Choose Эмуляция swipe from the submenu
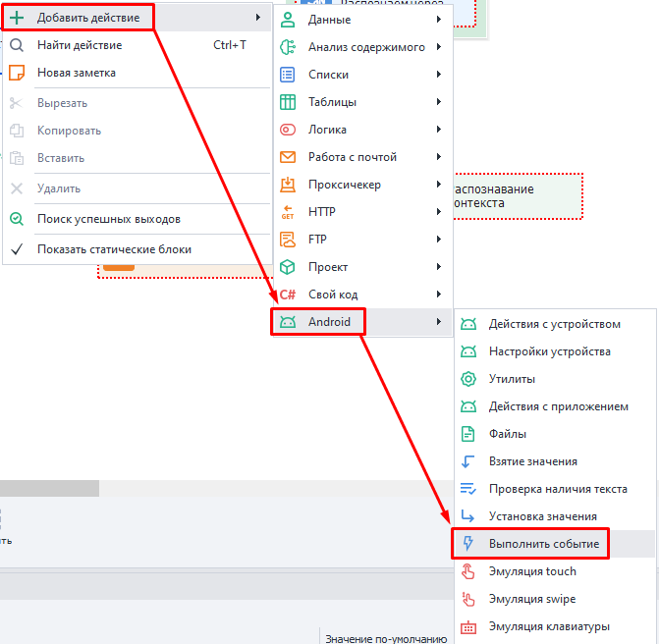Screen dimensions: 659x644 531,599
